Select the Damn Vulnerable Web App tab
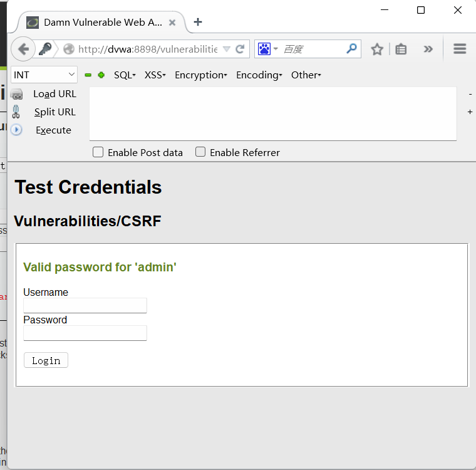The height and width of the screenshot is (470, 476). tap(101, 23)
